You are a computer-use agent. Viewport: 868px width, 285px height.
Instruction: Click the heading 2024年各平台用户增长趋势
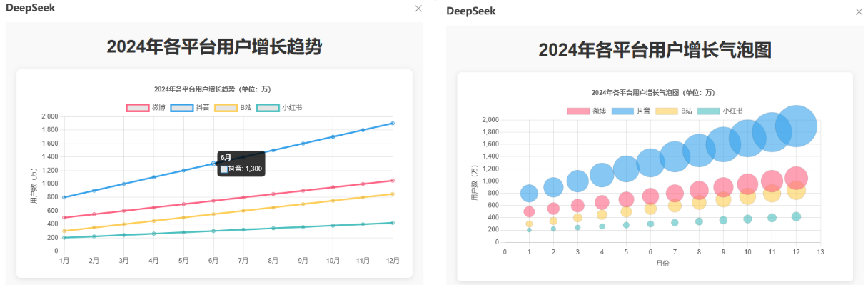[x=214, y=47]
